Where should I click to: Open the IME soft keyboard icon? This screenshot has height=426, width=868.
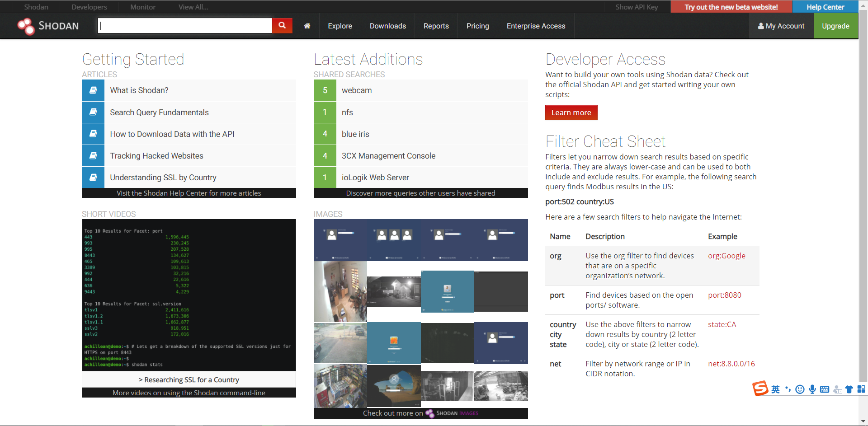click(x=825, y=389)
